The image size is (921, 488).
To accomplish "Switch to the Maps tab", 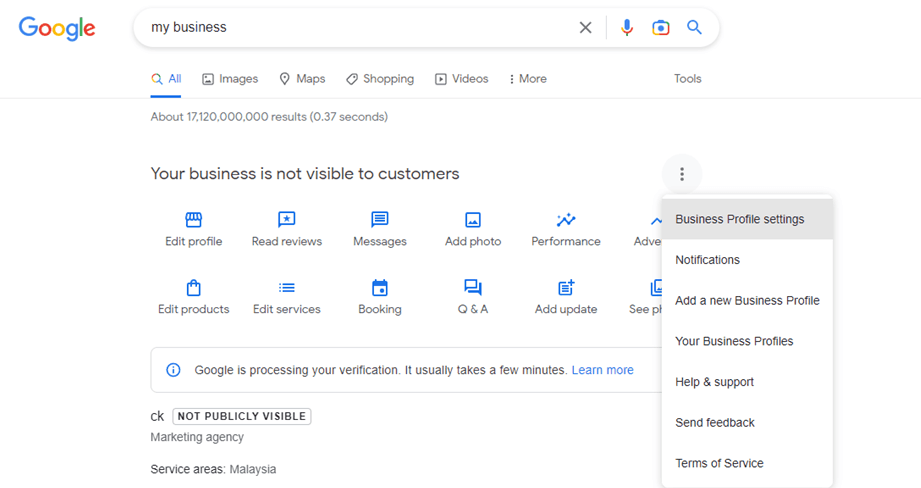I will pyautogui.click(x=302, y=79).
